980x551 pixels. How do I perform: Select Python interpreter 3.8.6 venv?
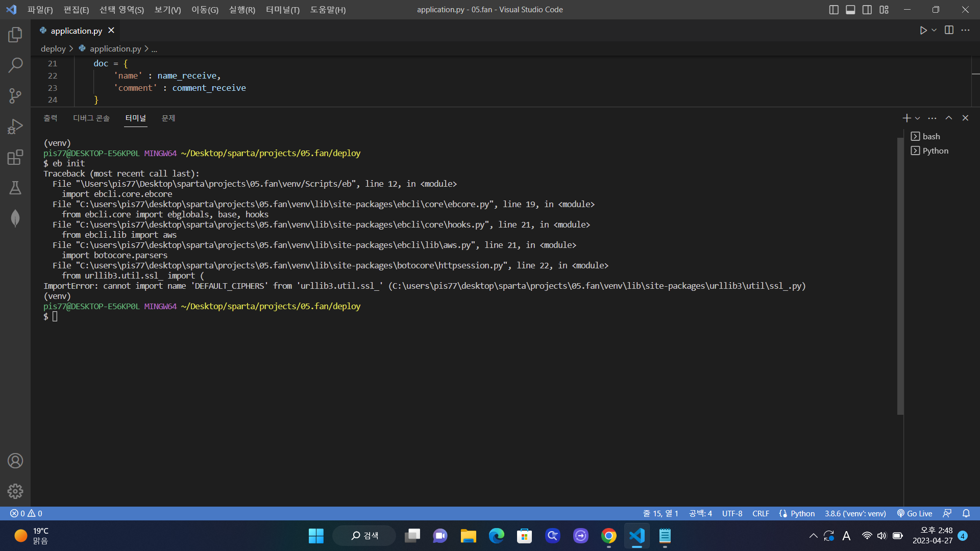coord(855,514)
